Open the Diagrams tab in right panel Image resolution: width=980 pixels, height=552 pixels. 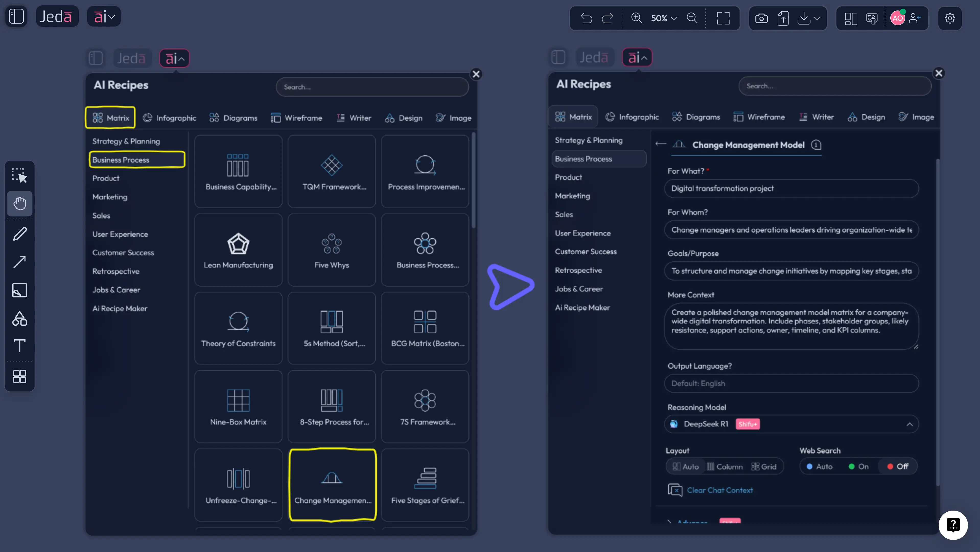tap(696, 117)
